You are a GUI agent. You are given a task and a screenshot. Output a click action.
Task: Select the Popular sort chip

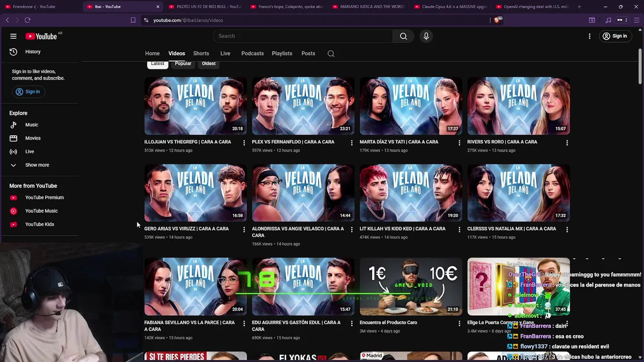click(183, 64)
